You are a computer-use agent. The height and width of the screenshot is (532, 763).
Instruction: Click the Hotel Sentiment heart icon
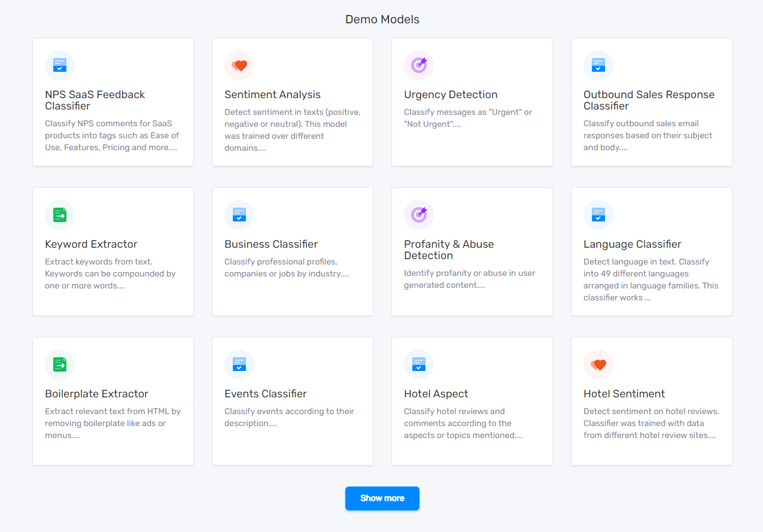tap(598, 364)
